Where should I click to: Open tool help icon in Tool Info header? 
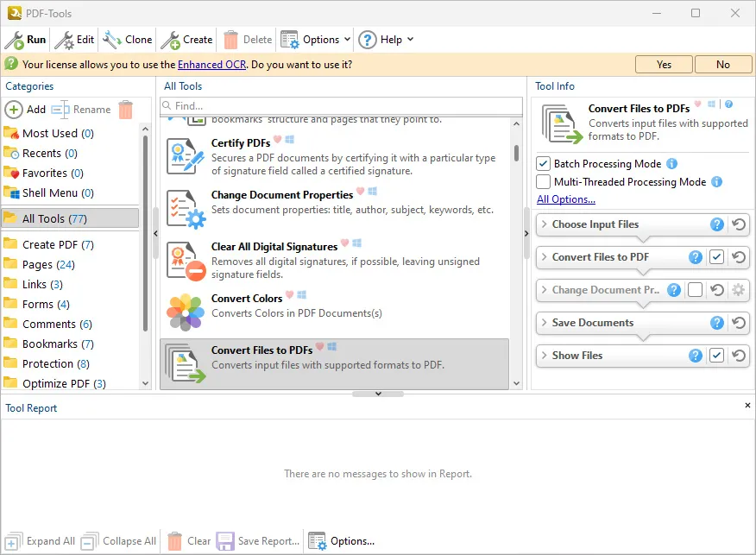point(729,104)
